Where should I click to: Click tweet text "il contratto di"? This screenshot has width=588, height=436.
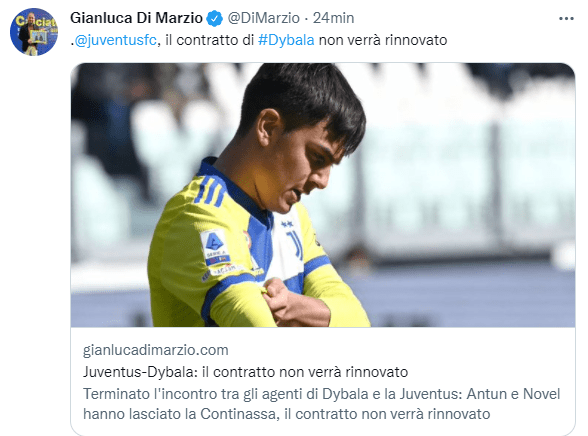pos(210,40)
